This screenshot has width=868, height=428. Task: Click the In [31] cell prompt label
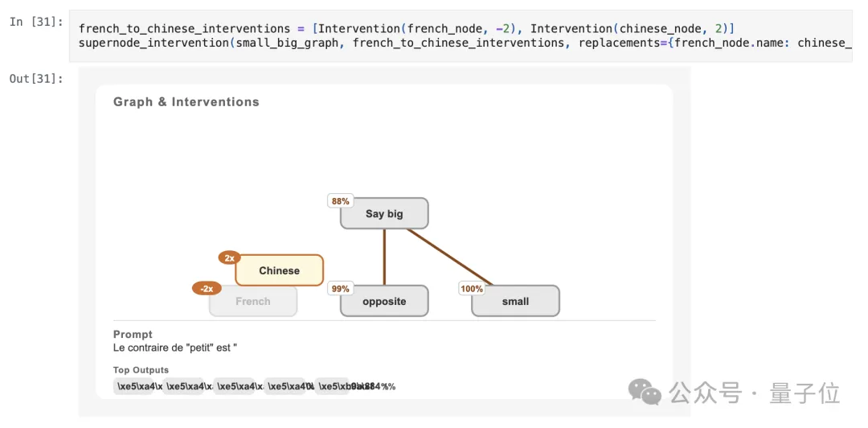35,22
